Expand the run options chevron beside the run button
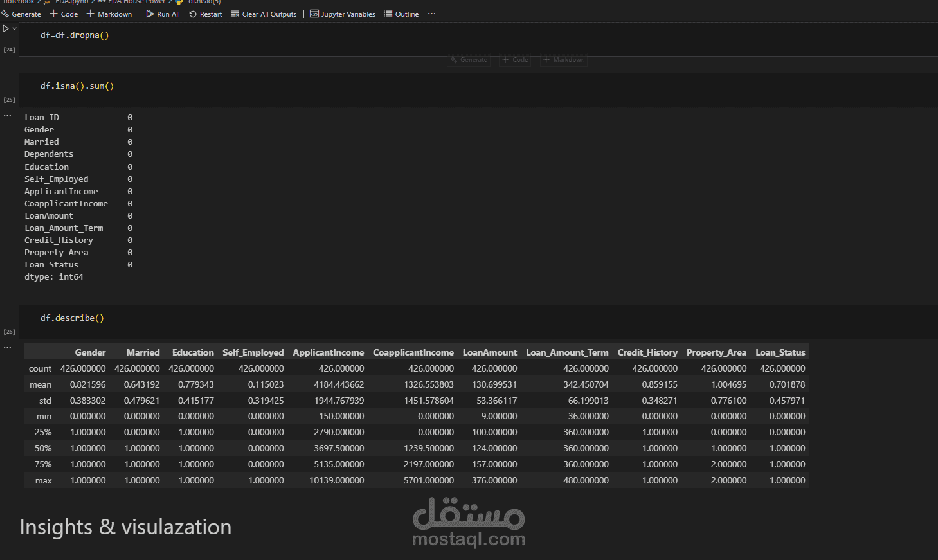The width and height of the screenshot is (938, 560). click(14, 28)
